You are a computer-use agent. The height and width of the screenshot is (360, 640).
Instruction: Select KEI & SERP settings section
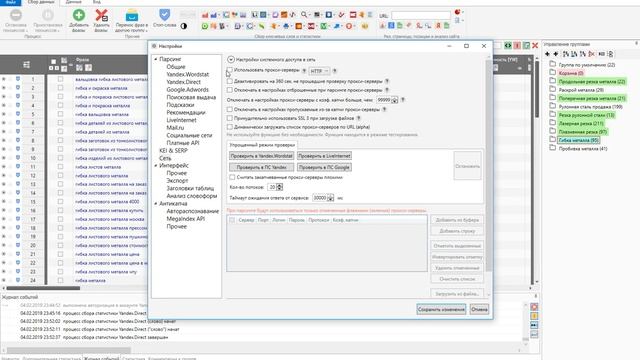173,151
